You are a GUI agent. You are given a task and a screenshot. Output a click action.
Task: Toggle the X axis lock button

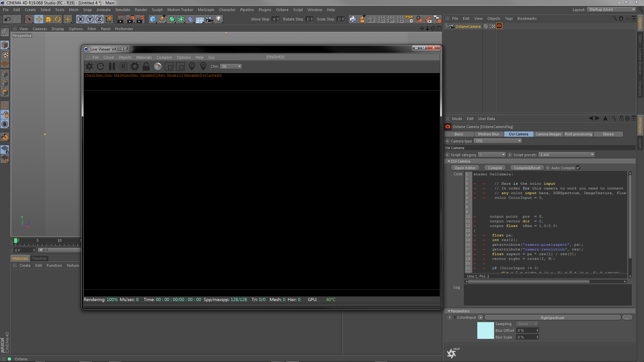pyautogui.click(x=80, y=19)
